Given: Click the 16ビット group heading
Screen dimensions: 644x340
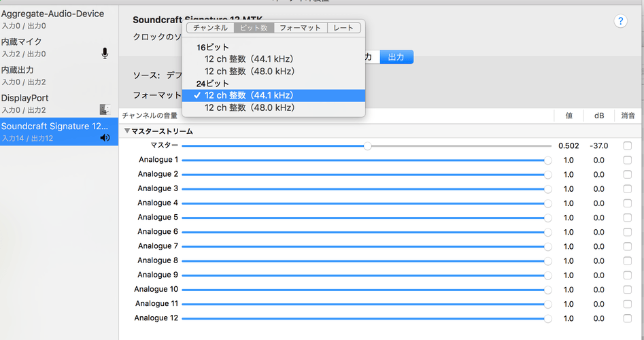Looking at the screenshot, I should [213, 47].
